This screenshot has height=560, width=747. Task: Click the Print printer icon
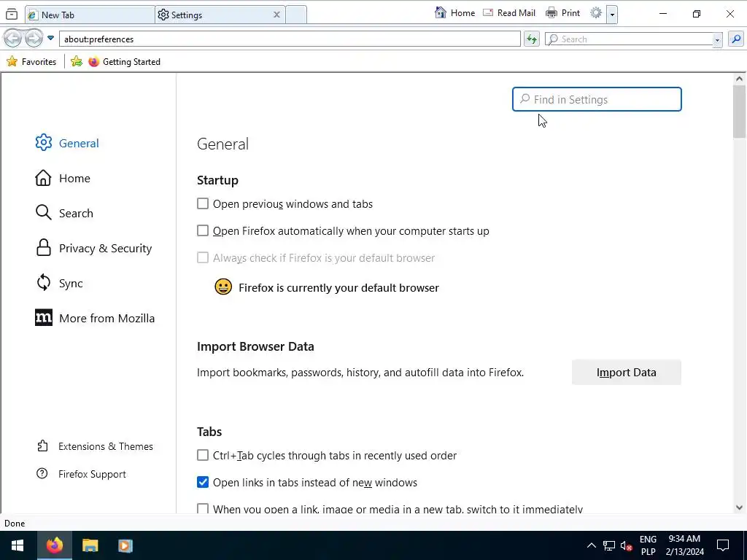[551, 13]
